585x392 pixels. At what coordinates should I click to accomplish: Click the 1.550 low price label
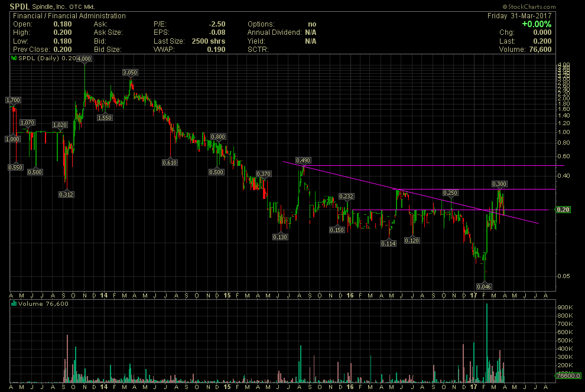pos(105,117)
